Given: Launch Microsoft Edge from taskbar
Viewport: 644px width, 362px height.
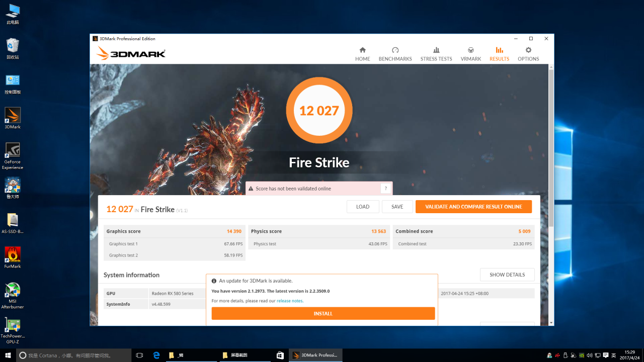Looking at the screenshot, I should [x=156, y=355].
